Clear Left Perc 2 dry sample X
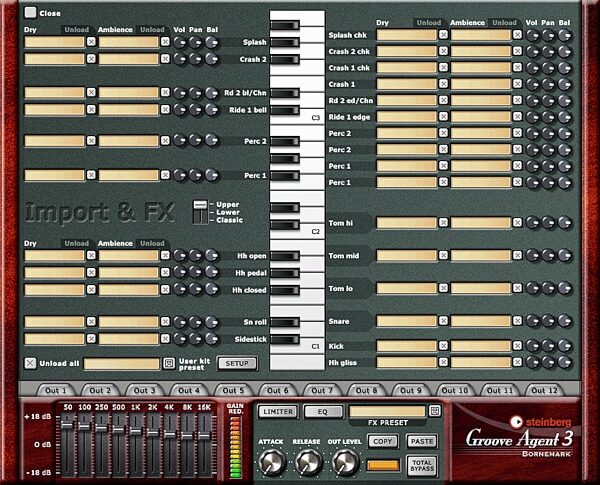The height and width of the screenshot is (485, 600). click(x=91, y=140)
